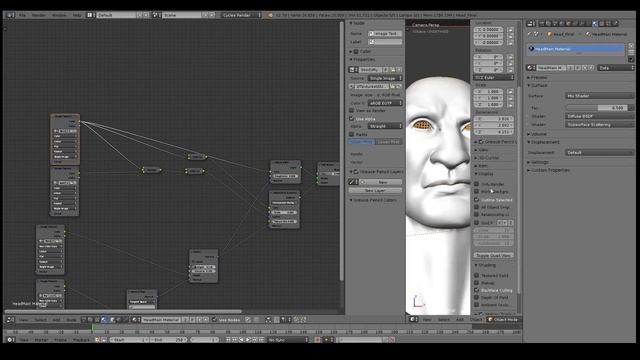This screenshot has width=640, height=360.
Task: Open the 3D viewport editor type icon
Action: pos(413,320)
